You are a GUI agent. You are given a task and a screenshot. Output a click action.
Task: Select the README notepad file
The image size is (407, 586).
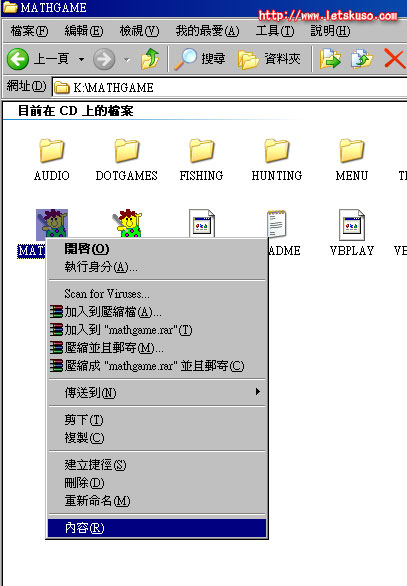pyautogui.click(x=277, y=223)
